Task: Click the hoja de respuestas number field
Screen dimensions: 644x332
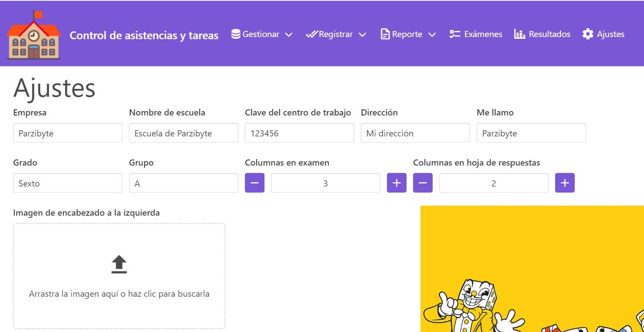Action: [494, 183]
